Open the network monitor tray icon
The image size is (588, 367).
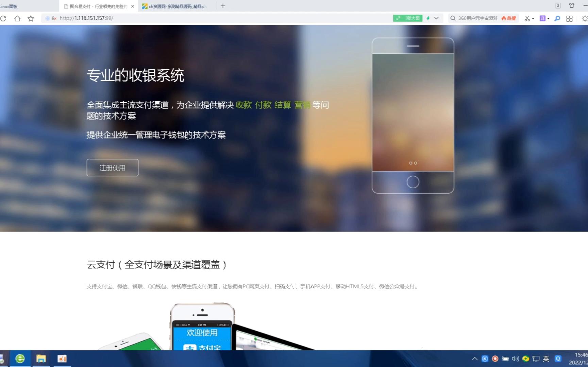click(536, 359)
